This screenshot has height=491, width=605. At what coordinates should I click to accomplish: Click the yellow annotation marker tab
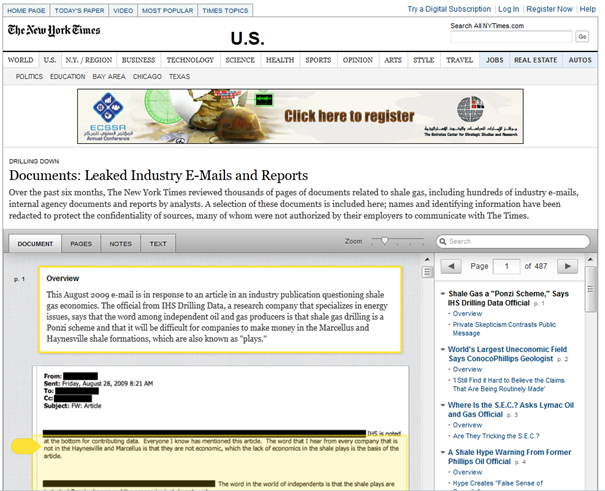pyautogui.click(x=25, y=446)
